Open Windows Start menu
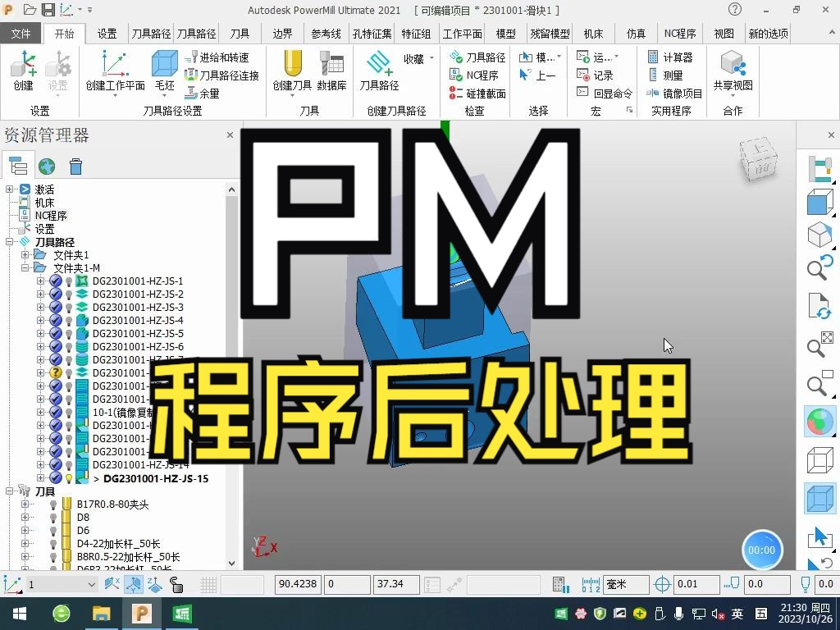Screen dimensions: 840x630 20,614
